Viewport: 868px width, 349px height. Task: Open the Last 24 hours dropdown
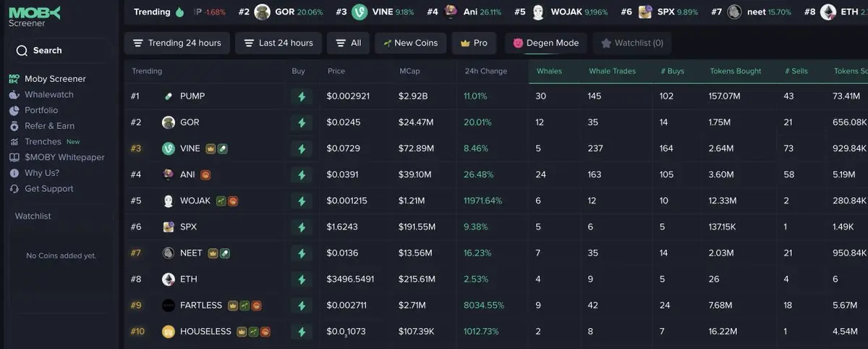coord(278,43)
